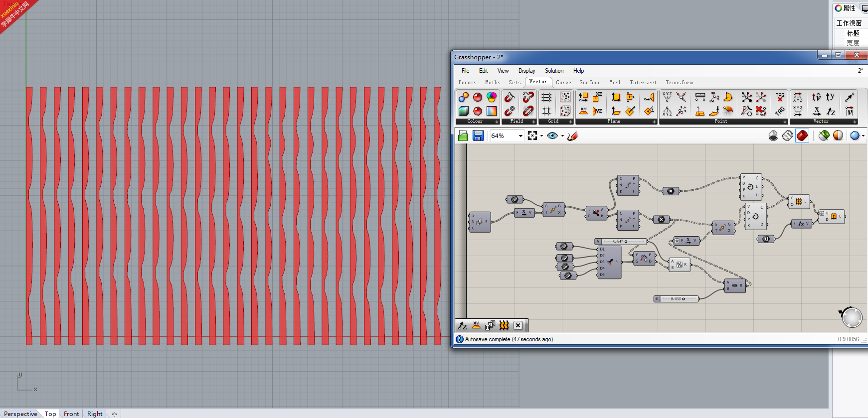Click the XZ Plane icon in Plane panel

click(x=597, y=97)
